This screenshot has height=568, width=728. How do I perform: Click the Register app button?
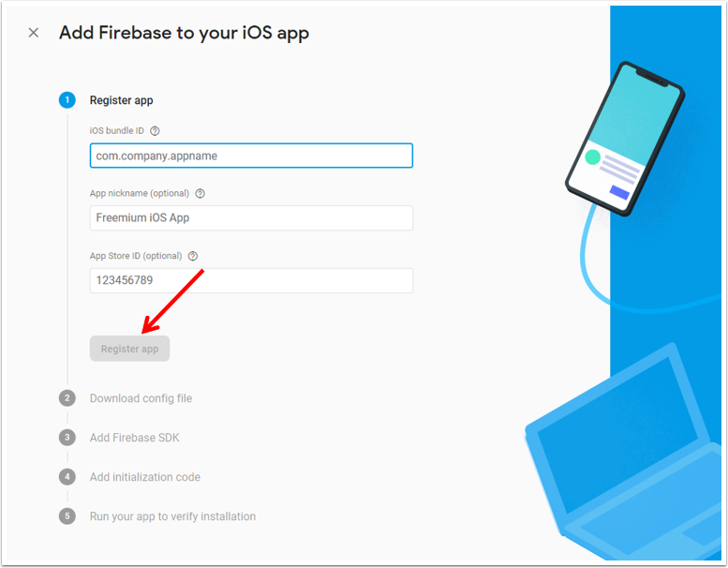point(129,349)
